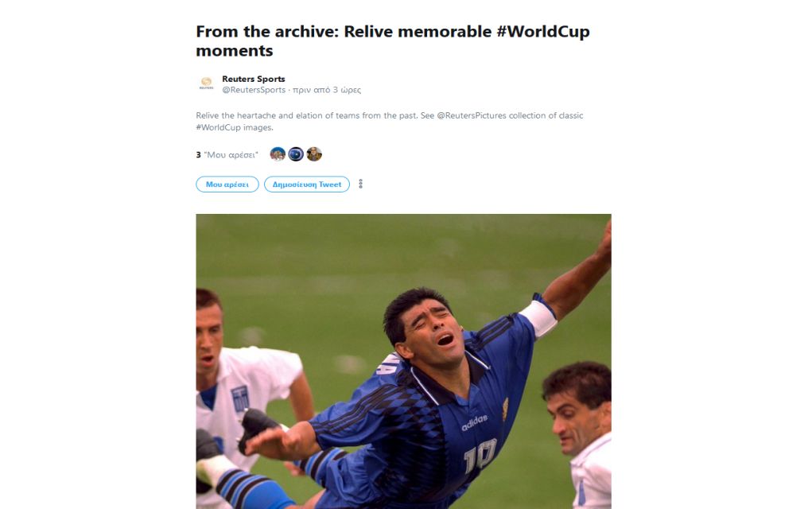Open the Reuters Sports account name link

click(x=253, y=79)
